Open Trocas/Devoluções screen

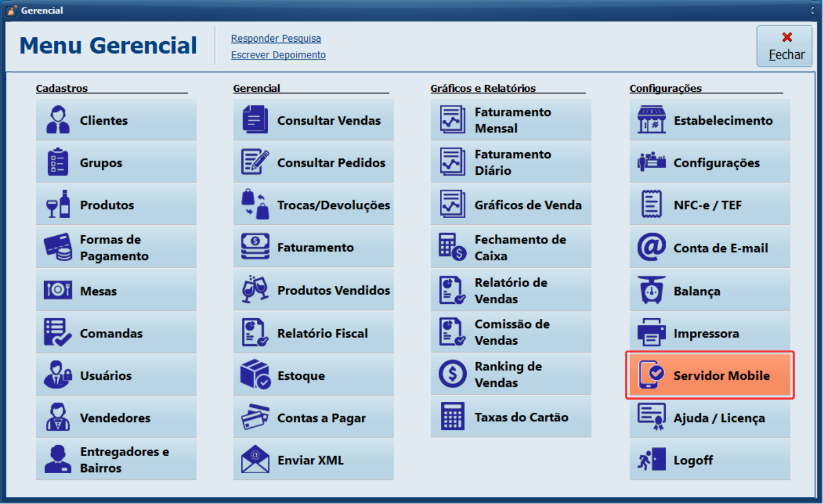click(313, 205)
